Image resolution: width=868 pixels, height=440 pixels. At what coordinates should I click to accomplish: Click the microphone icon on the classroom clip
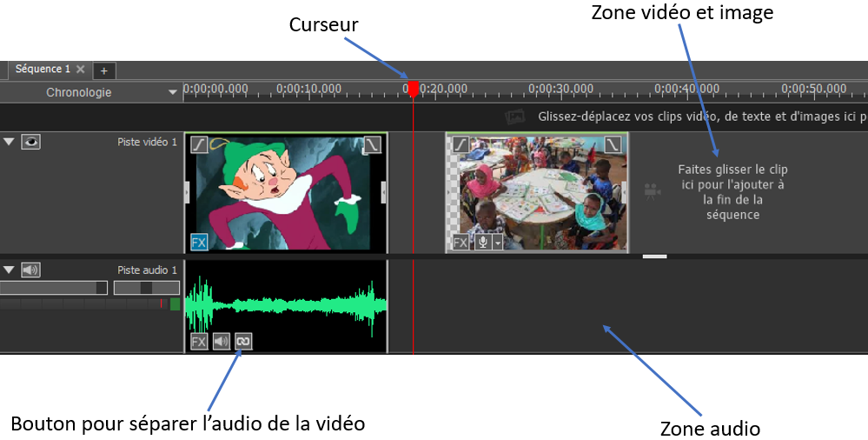tap(483, 242)
